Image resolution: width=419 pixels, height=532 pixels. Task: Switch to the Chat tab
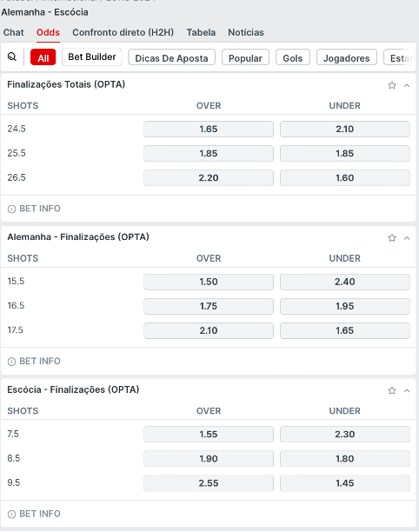pos(14,32)
